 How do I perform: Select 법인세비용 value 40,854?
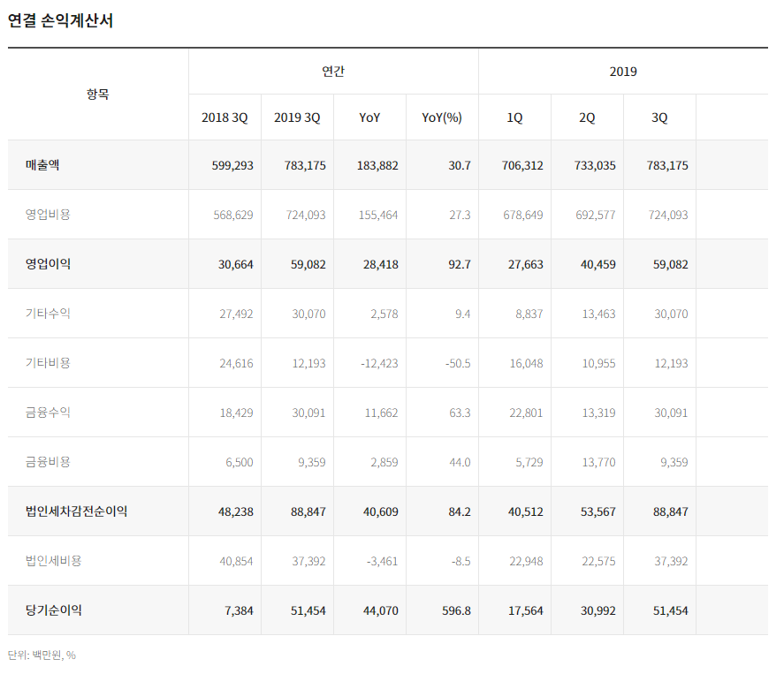click(236, 561)
